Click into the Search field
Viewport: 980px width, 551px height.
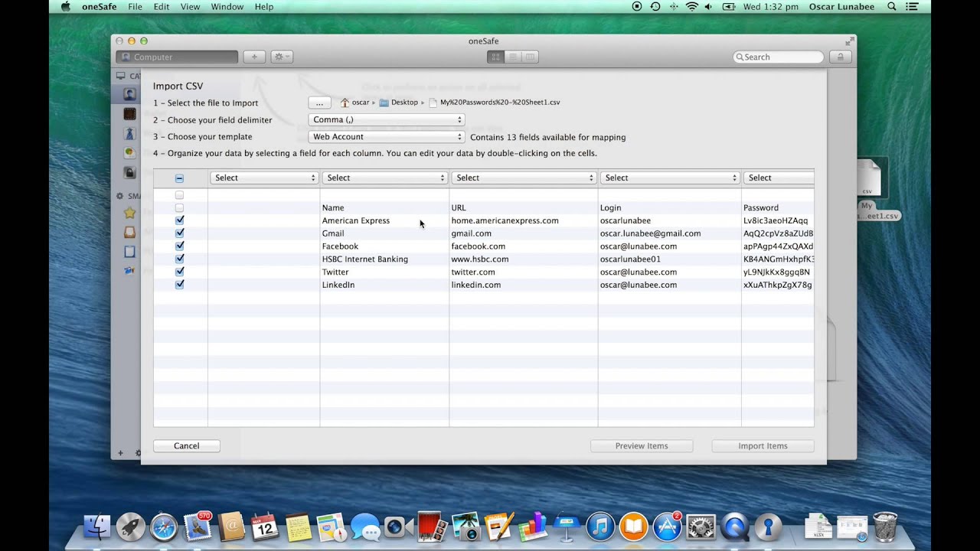click(x=779, y=57)
